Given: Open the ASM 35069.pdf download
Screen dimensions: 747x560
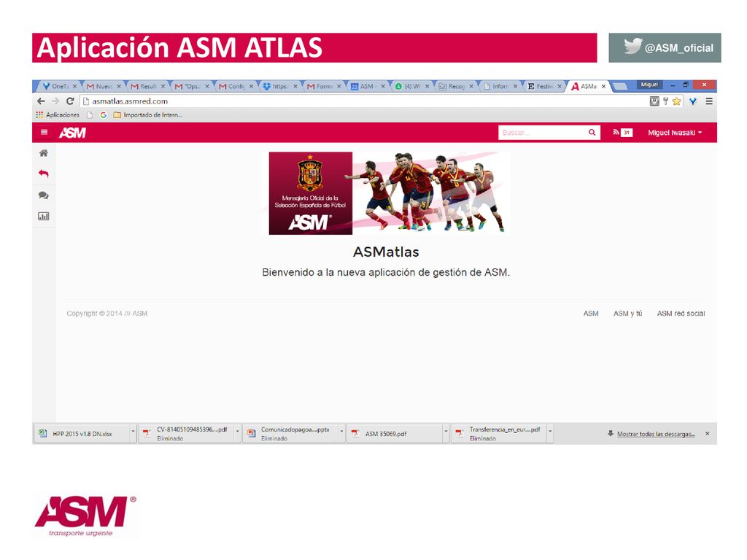Looking at the screenshot, I should tap(395, 433).
